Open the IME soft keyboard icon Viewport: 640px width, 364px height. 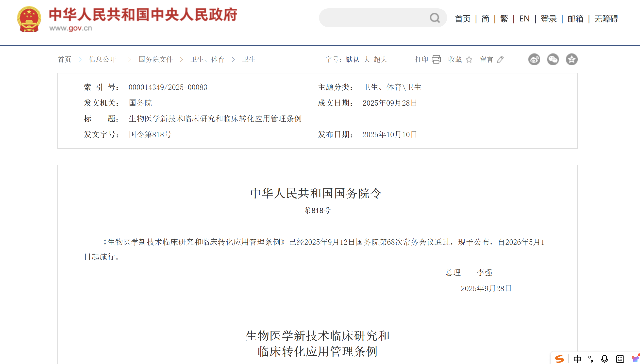620,359
